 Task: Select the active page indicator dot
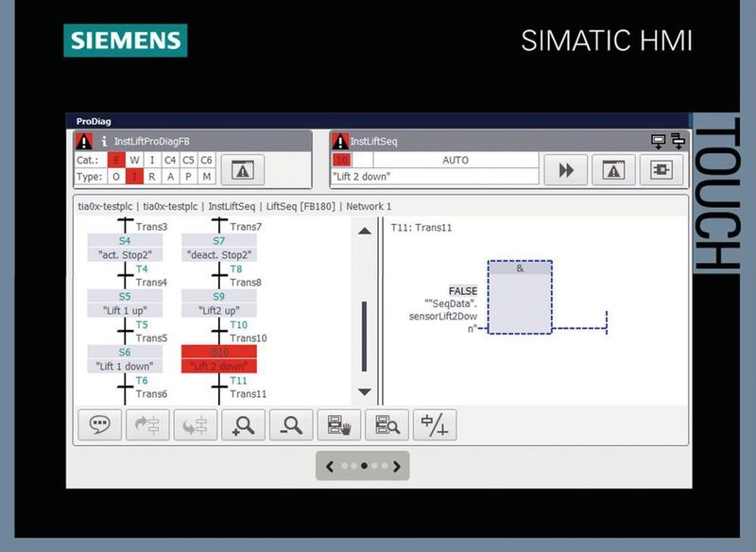click(364, 466)
